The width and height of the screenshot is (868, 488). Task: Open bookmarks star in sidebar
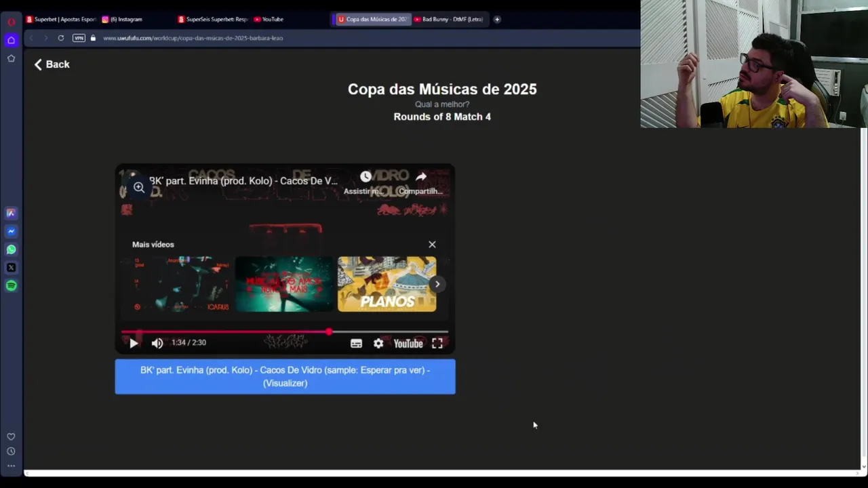(x=11, y=58)
